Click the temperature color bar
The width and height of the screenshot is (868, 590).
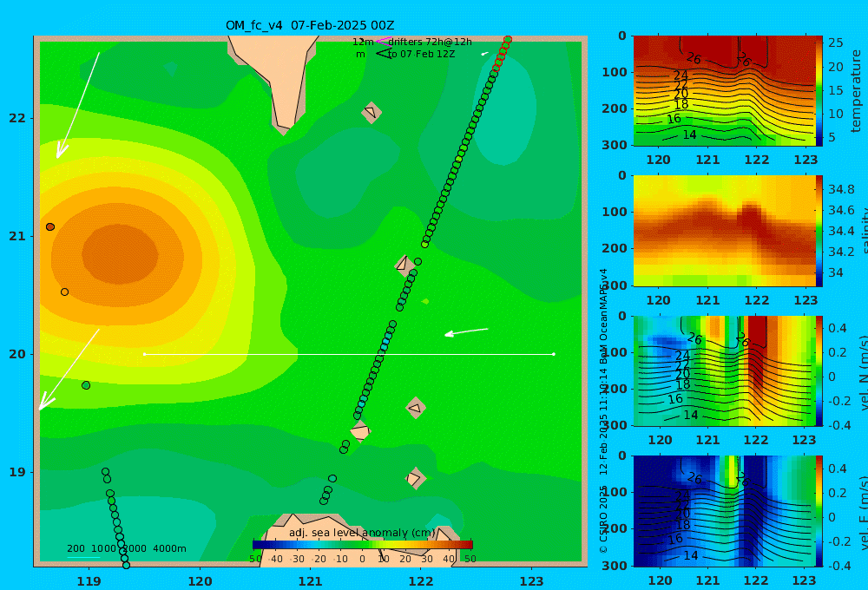click(x=819, y=91)
